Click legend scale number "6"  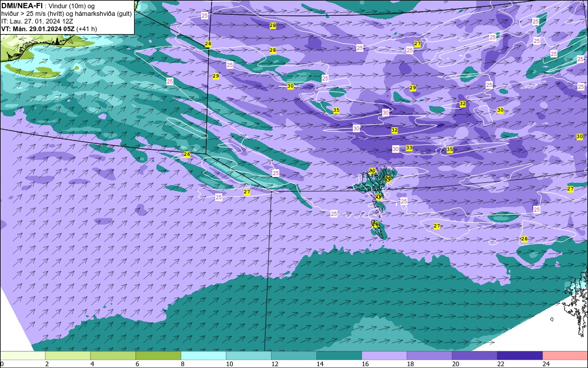click(138, 364)
